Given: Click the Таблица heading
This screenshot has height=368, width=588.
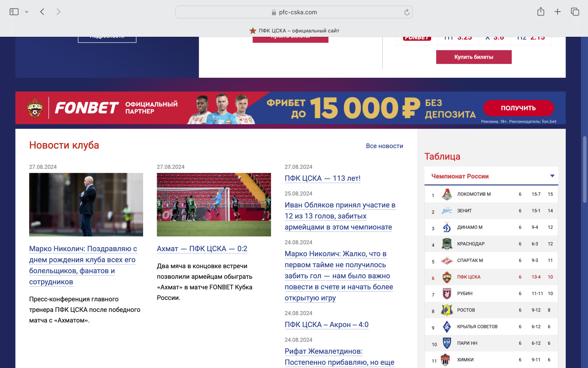Looking at the screenshot, I should (442, 157).
